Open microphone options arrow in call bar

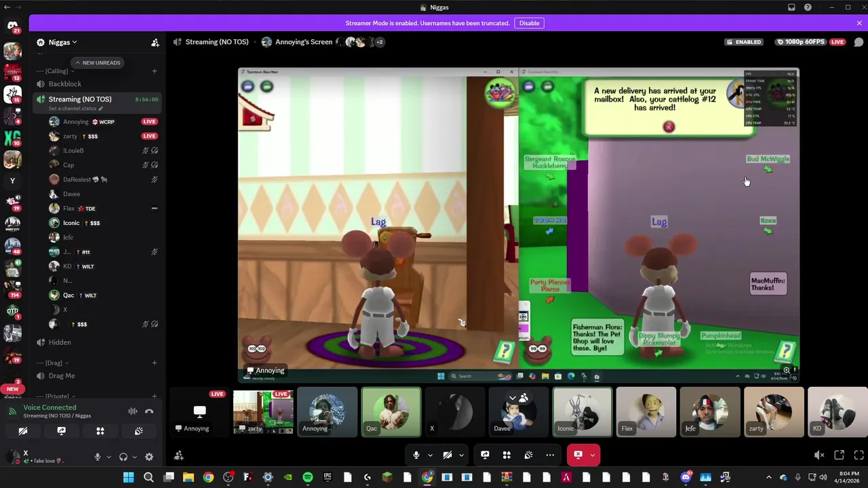[x=430, y=455]
